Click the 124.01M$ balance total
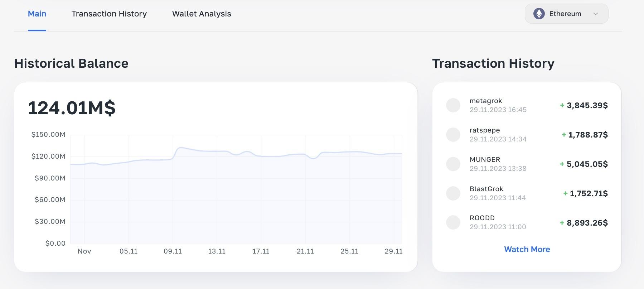This screenshot has height=289, width=644. (72, 108)
